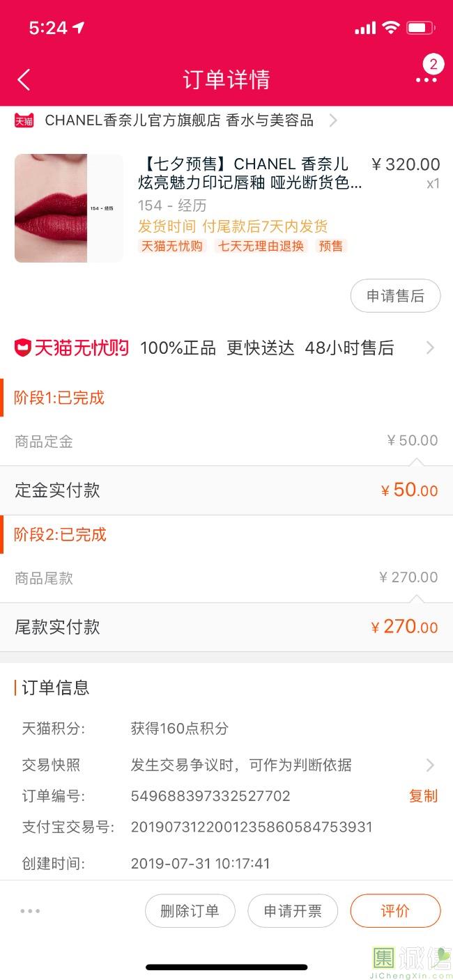
Task: Tap the orange 评价 button
Action: pyautogui.click(x=395, y=910)
